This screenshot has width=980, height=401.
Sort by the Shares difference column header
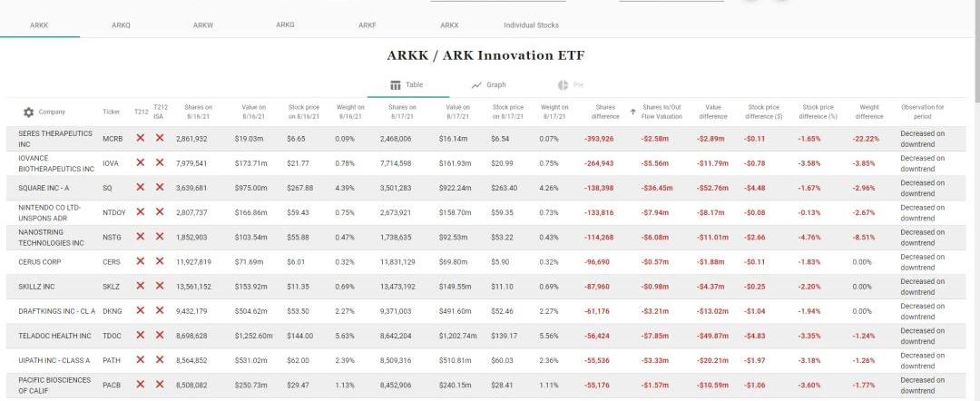click(x=605, y=112)
